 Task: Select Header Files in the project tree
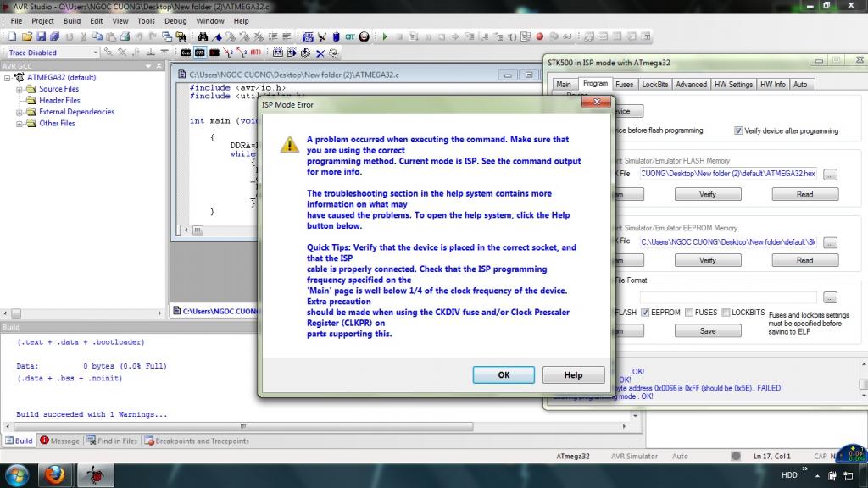tap(59, 100)
